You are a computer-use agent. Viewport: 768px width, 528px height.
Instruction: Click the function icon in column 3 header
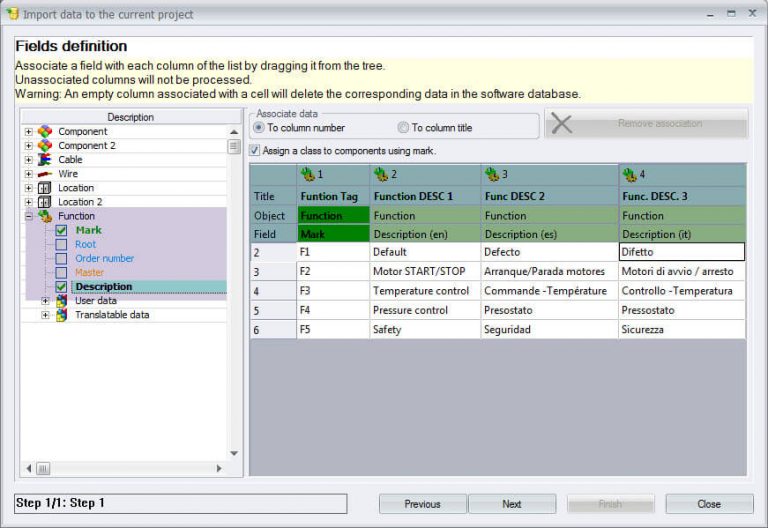(x=492, y=174)
